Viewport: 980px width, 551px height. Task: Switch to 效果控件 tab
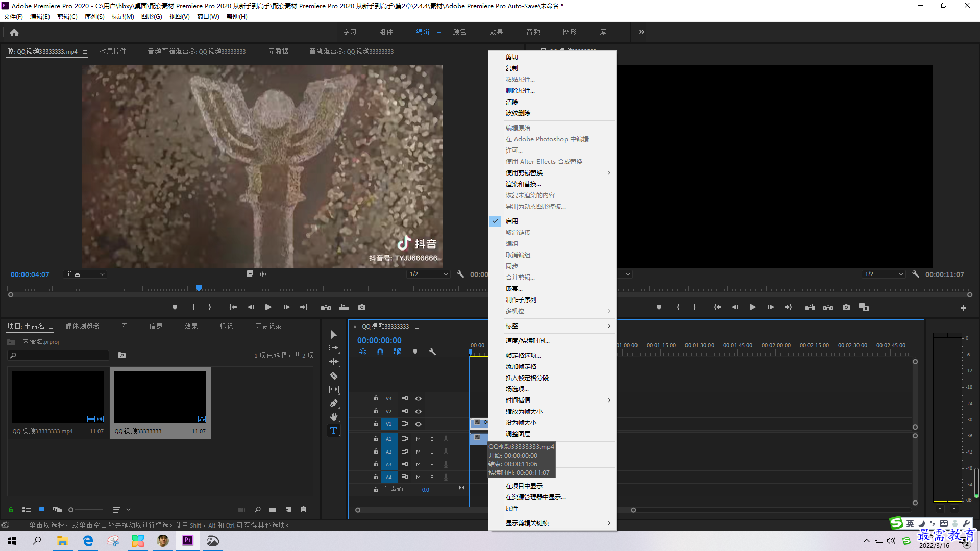tap(113, 51)
